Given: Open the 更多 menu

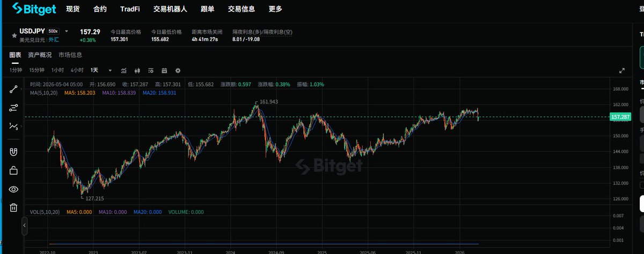Looking at the screenshot, I should [x=275, y=9].
